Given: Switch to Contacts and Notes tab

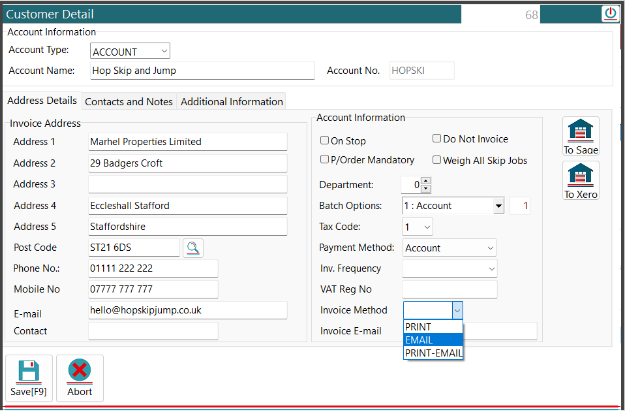Looking at the screenshot, I should pyautogui.click(x=129, y=101).
